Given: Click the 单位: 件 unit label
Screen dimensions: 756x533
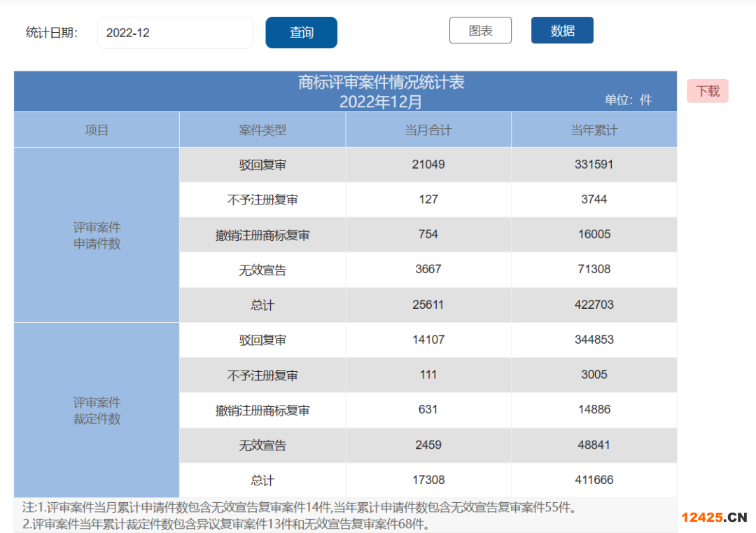Looking at the screenshot, I should 628,100.
